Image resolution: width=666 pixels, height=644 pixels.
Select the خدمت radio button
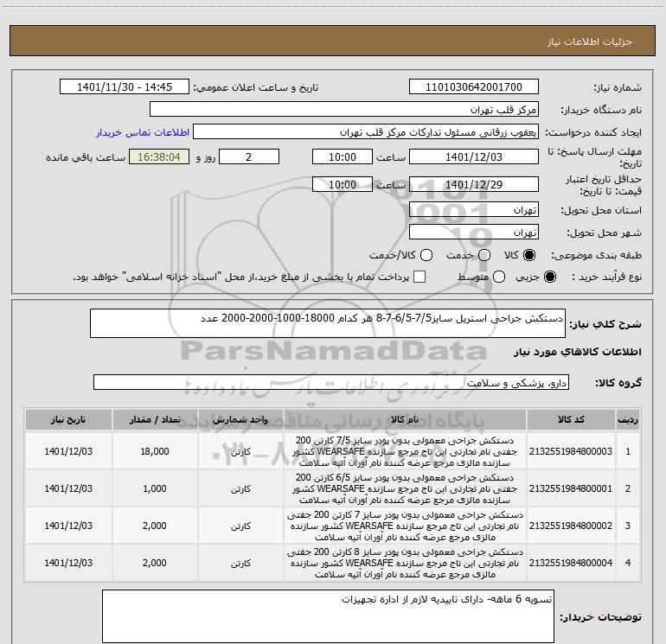tap(484, 255)
